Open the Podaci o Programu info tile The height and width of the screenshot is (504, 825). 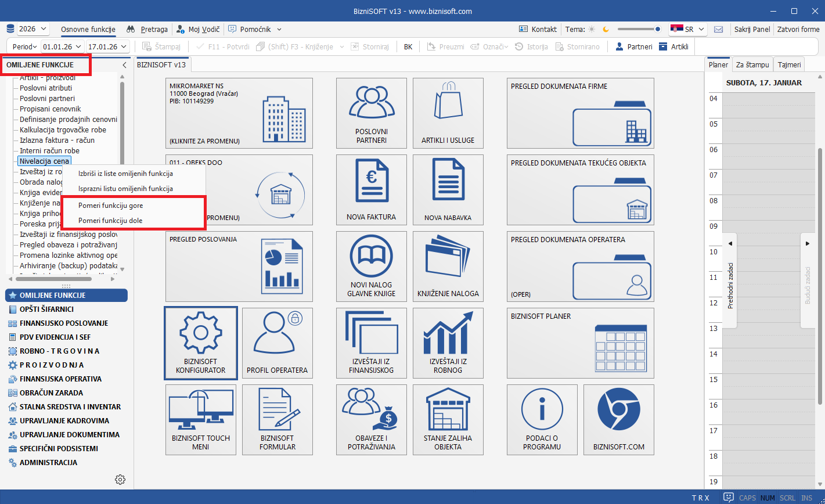542,419
